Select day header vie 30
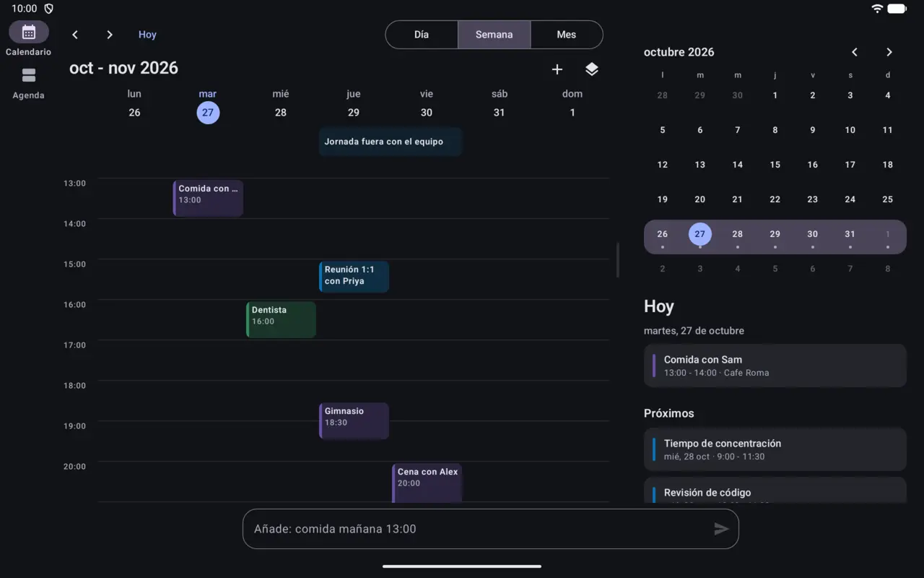 point(427,104)
